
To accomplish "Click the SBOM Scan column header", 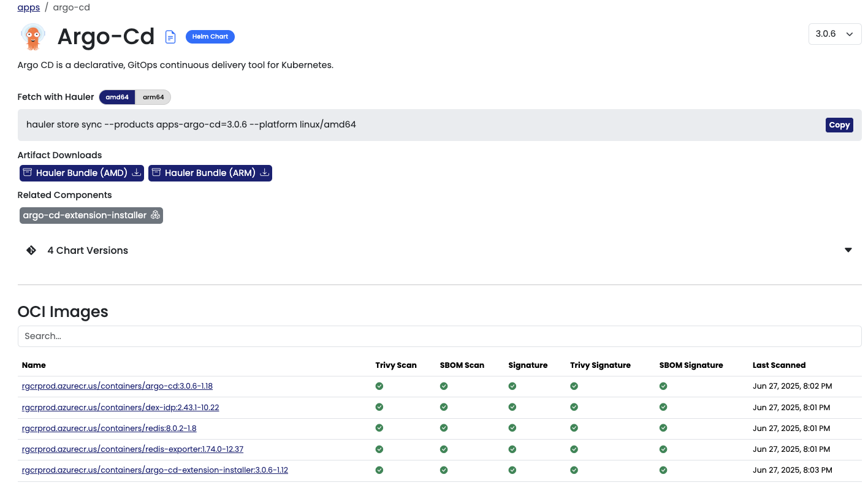I will 462,365.
